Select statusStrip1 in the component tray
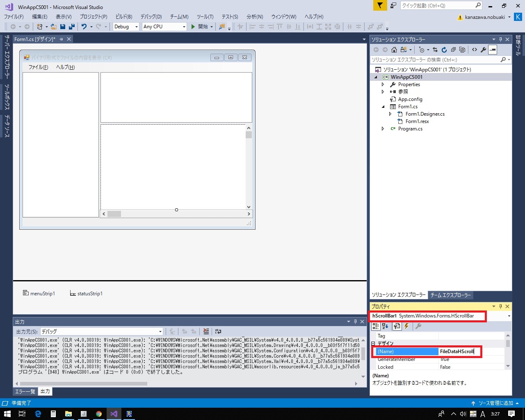 (x=86, y=294)
